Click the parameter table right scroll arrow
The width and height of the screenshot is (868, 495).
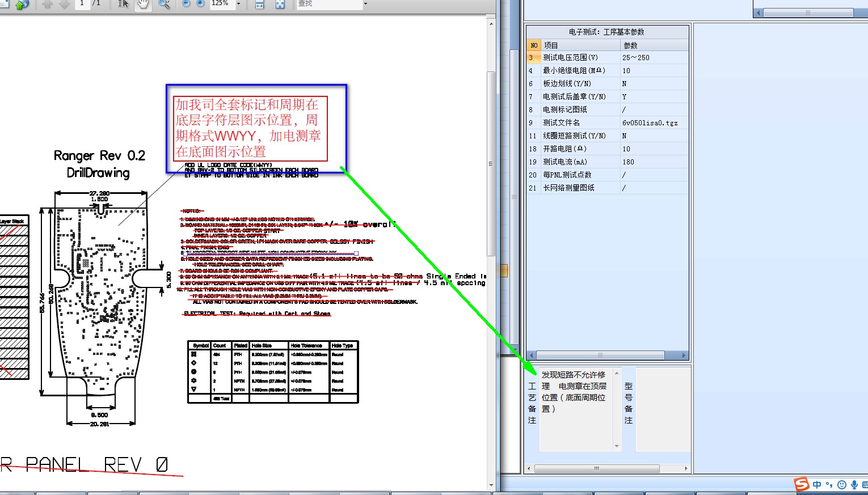(684, 355)
